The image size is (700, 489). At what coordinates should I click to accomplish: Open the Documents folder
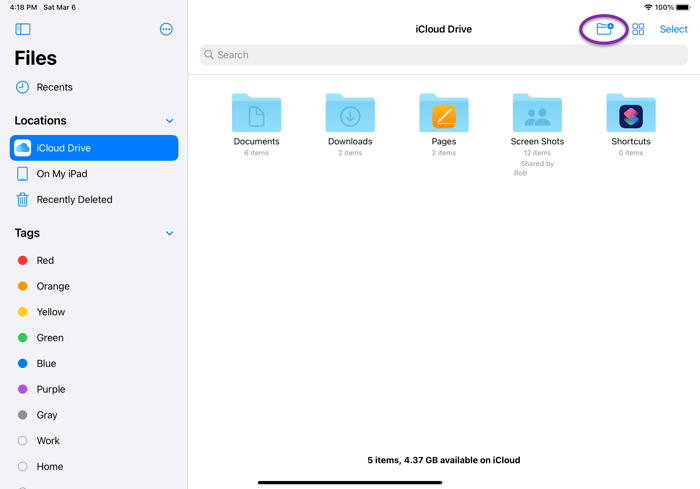pyautogui.click(x=256, y=115)
